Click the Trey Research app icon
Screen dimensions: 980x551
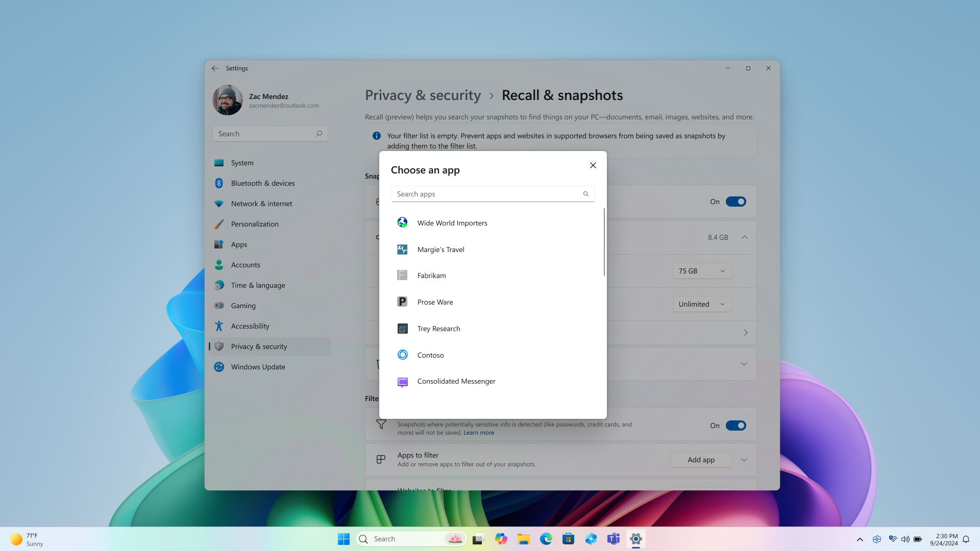402,328
